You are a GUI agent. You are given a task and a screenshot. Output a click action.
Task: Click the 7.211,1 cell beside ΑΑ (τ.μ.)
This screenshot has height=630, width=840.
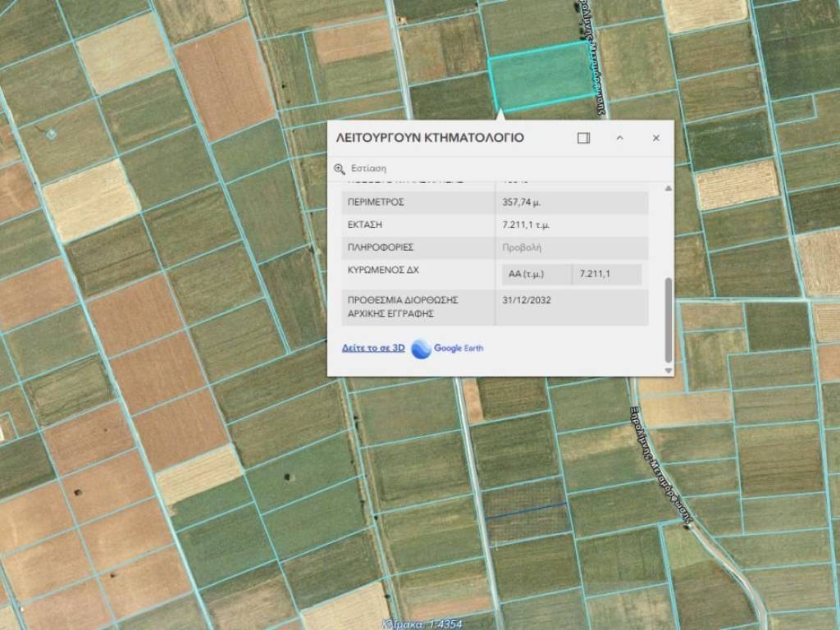(x=595, y=274)
